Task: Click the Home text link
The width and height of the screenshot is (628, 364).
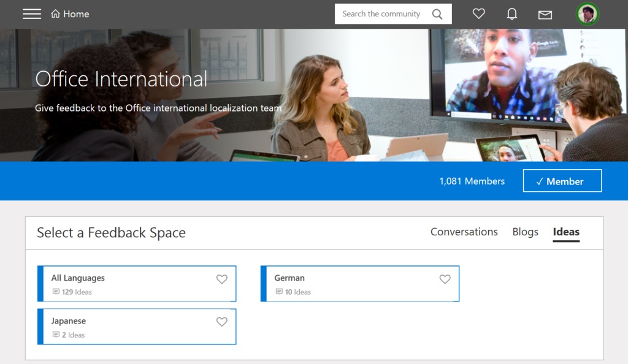Action: click(76, 14)
